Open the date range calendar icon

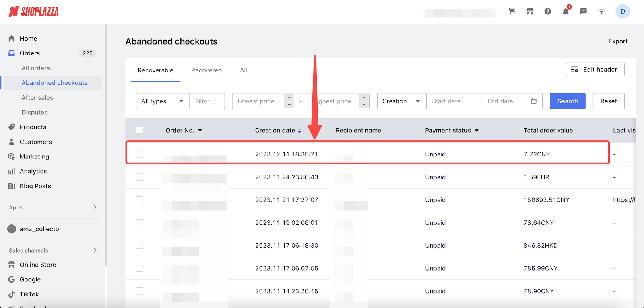(x=534, y=101)
